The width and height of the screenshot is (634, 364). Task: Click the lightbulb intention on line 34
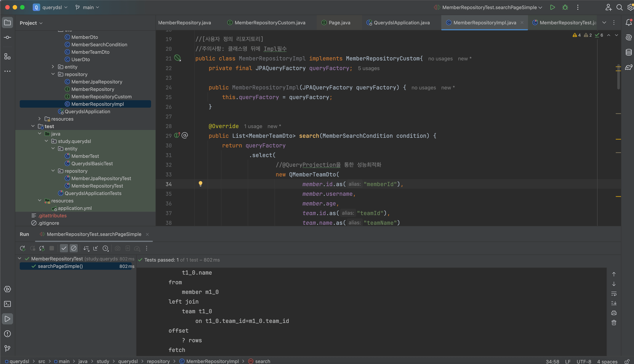(x=200, y=184)
